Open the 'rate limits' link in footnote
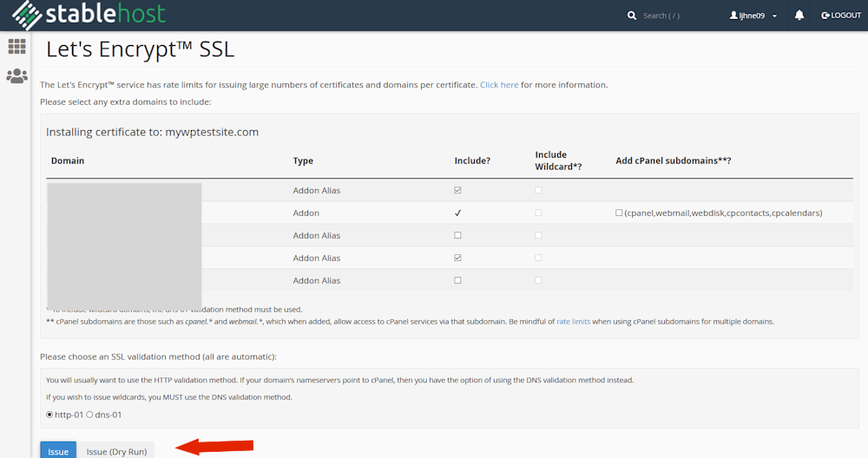Viewport: 868px width, 458px height. click(573, 321)
